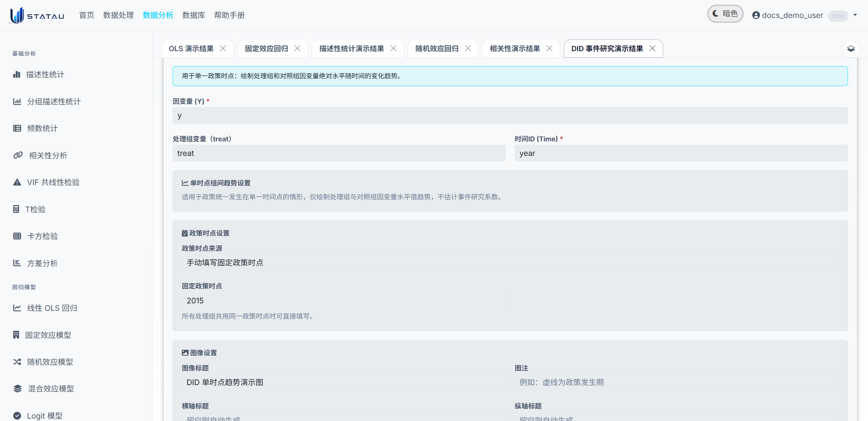Click the layers icon button beside the tabs
This screenshot has height=421, width=868.
tap(851, 49)
